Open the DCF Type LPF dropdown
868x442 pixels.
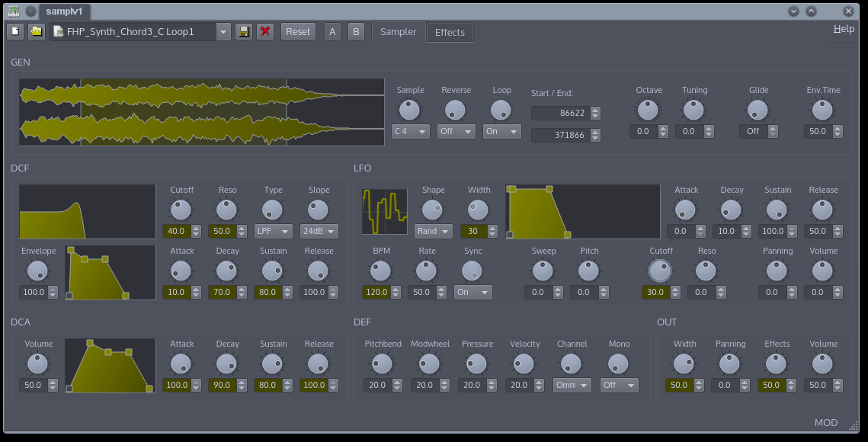pyautogui.click(x=274, y=231)
